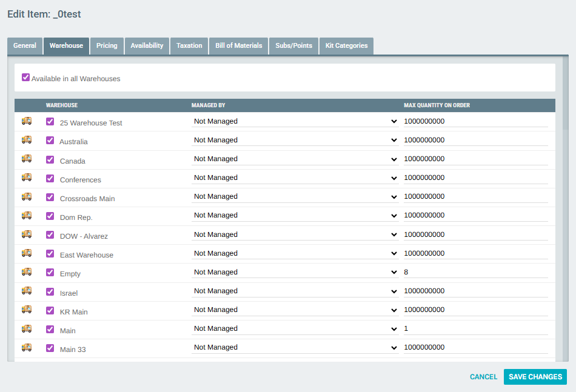Click the truck icon next to Israel
576x392 pixels.
pos(27,291)
